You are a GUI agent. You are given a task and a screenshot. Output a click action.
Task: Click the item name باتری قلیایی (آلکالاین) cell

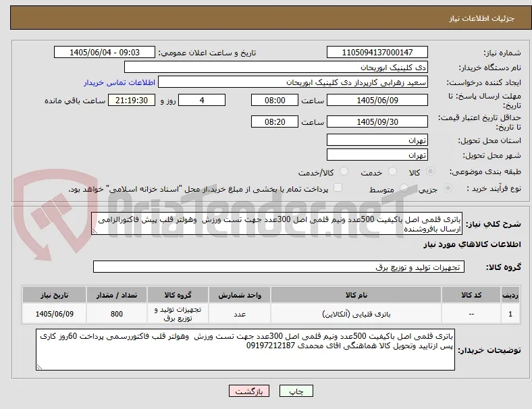(x=356, y=314)
